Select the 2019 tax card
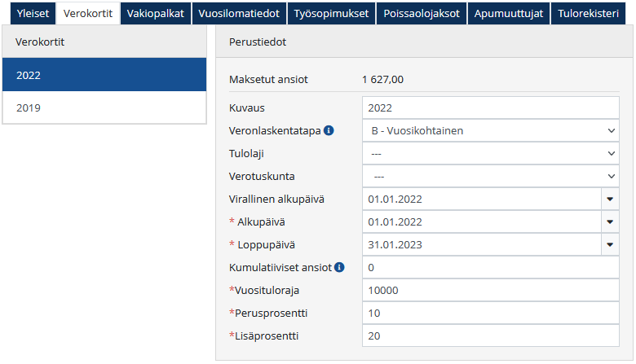Screen dimensions: 636x364 click(x=104, y=107)
